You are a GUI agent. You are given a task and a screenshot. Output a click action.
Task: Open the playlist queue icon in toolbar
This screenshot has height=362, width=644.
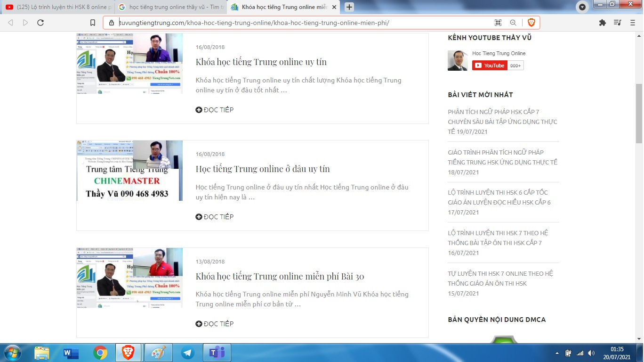coord(618,23)
